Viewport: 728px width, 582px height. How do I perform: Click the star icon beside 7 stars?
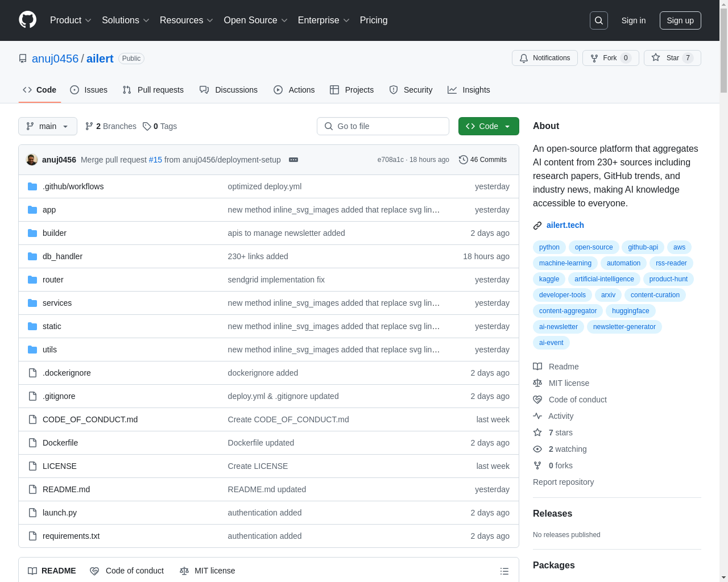tap(537, 433)
